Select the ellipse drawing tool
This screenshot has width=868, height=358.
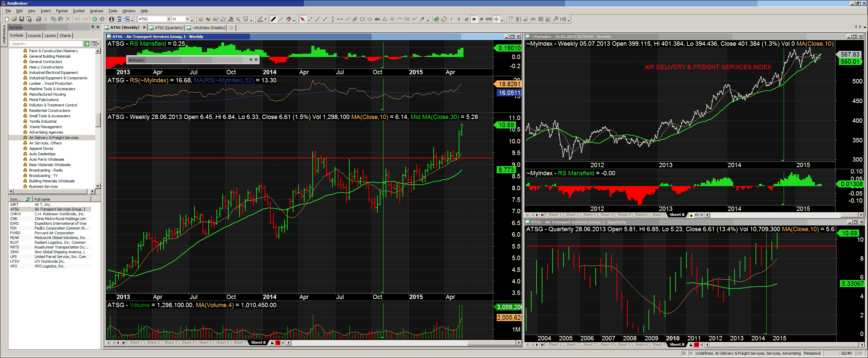370,19
